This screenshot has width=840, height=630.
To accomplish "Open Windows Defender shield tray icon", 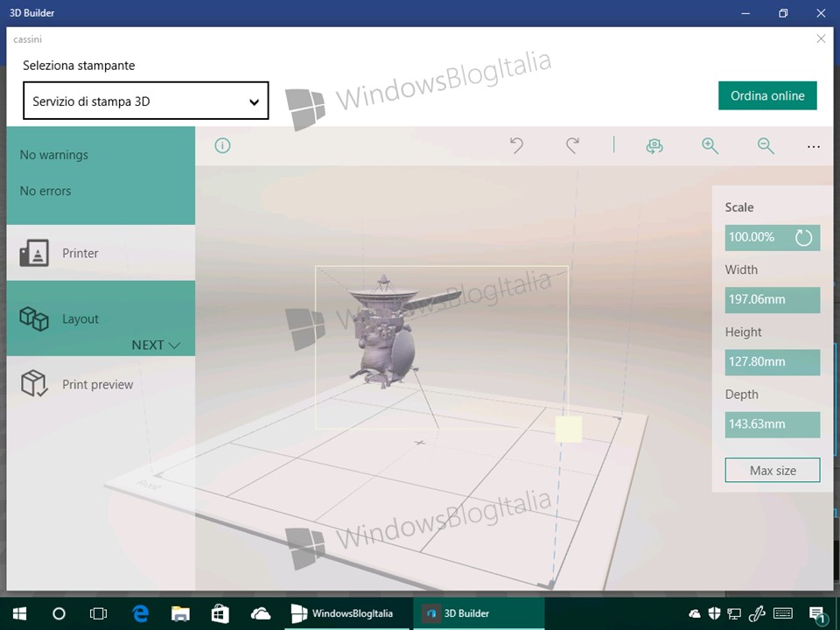I will tap(714, 614).
